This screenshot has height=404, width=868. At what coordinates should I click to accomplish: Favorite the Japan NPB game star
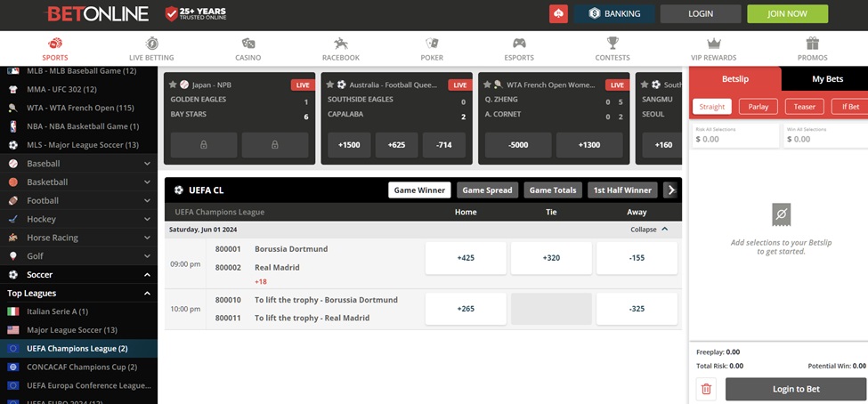173,85
